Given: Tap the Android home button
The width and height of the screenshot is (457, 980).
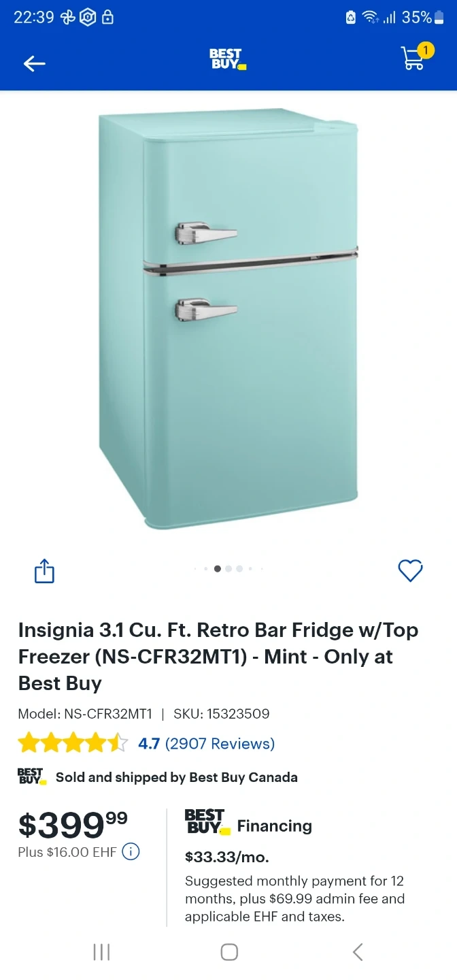Looking at the screenshot, I should click(229, 952).
